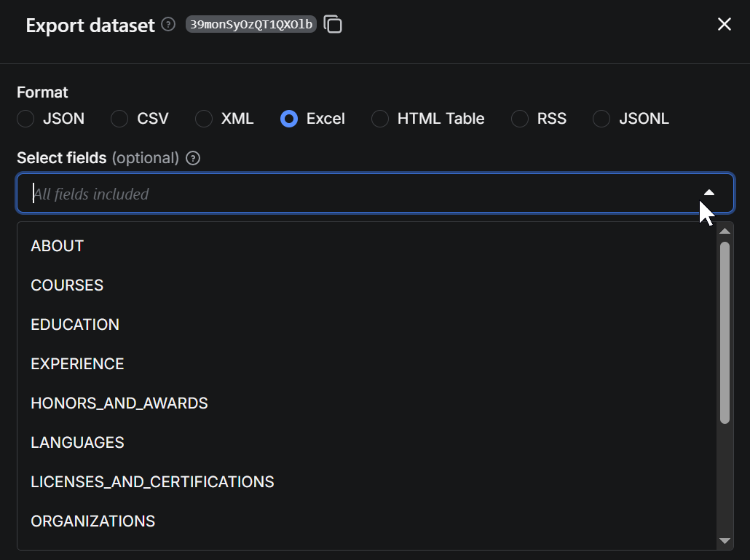Choose LICENSES_AND_CERTIFICATIONS field
The image size is (750, 560).
coord(152,482)
